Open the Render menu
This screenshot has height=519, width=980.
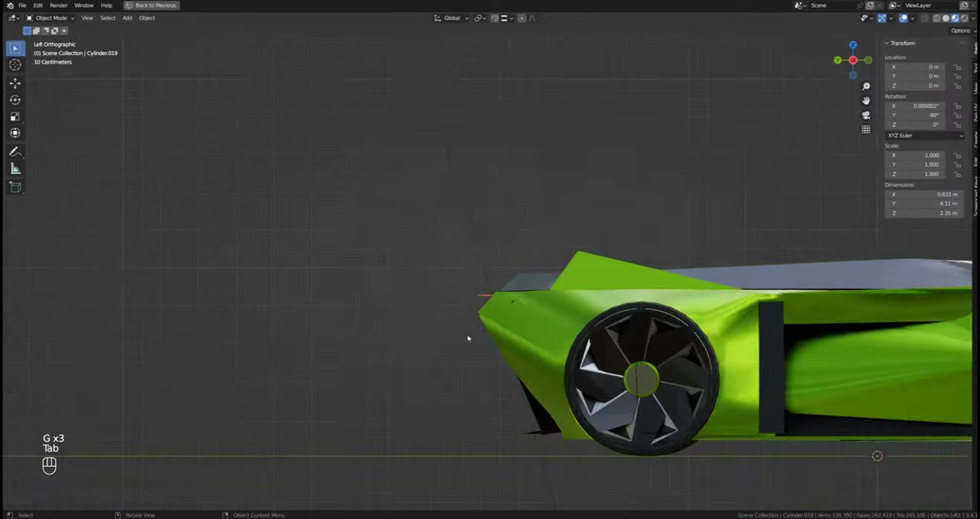tap(58, 5)
